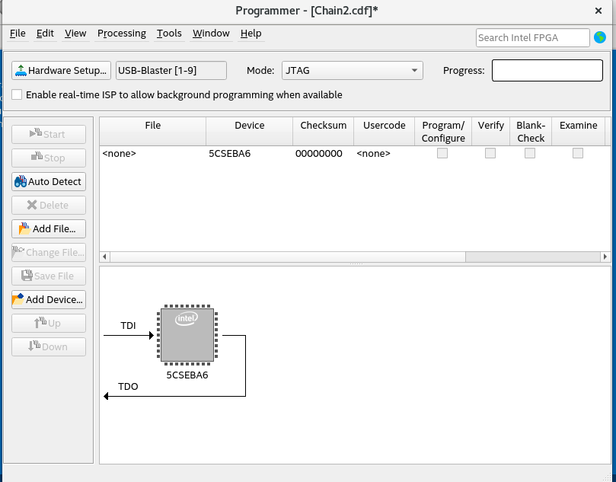616x482 pixels.
Task: Open the Help menu
Action: click(251, 33)
